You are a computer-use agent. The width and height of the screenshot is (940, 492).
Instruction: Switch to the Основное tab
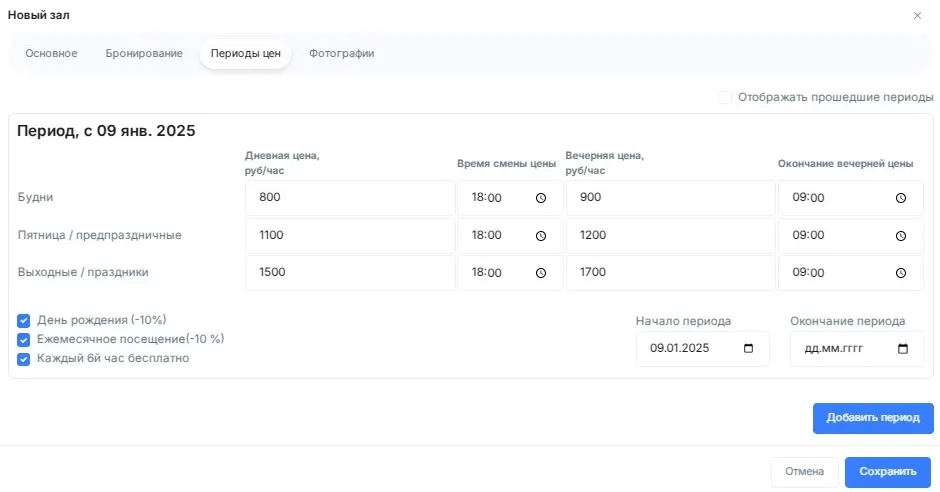tap(51, 53)
